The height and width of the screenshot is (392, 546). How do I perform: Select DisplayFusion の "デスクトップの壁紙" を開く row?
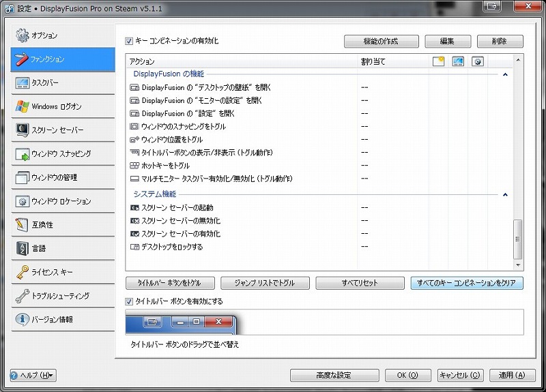pyautogui.click(x=319, y=87)
